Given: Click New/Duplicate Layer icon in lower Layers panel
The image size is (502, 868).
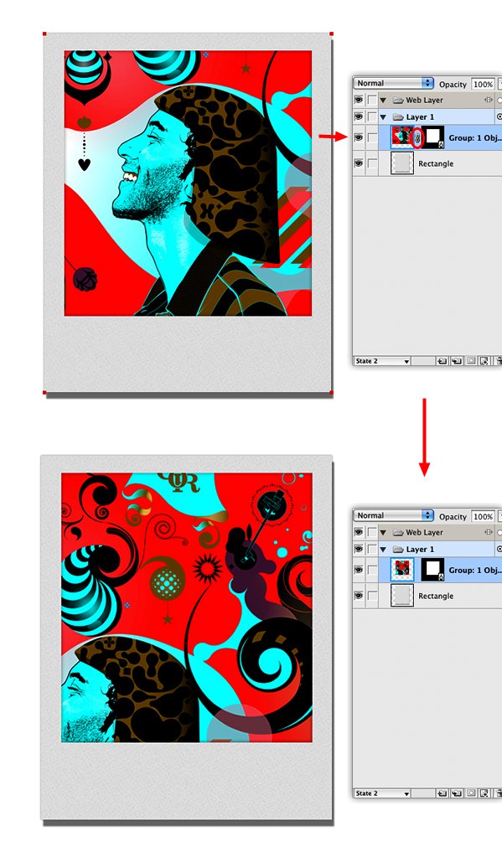Looking at the screenshot, I should pyautogui.click(x=442, y=793).
